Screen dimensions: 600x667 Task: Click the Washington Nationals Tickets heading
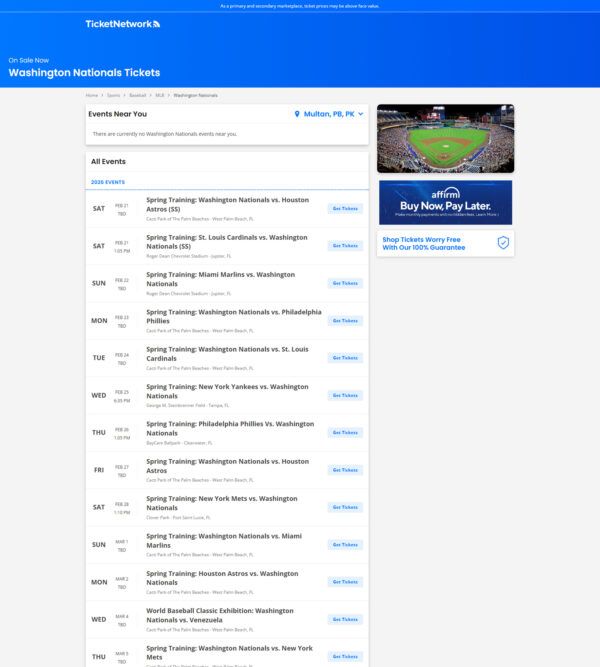84,73
